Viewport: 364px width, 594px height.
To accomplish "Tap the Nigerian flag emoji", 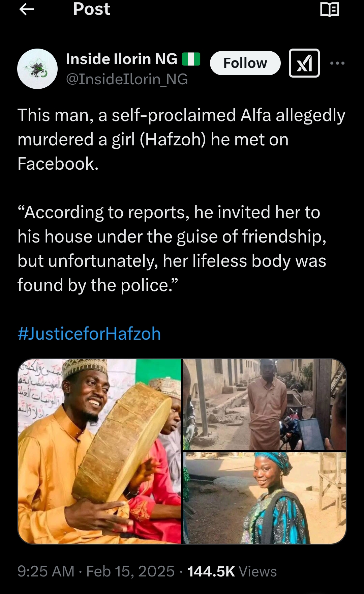I will point(191,59).
